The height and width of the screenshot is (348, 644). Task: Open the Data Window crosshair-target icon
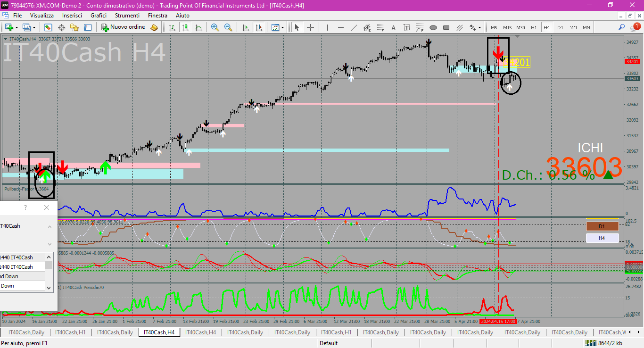click(61, 27)
